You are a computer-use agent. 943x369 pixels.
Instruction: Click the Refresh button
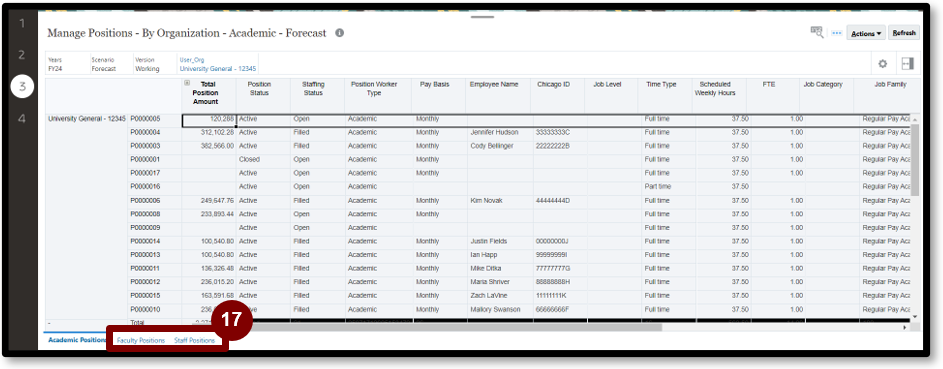904,33
